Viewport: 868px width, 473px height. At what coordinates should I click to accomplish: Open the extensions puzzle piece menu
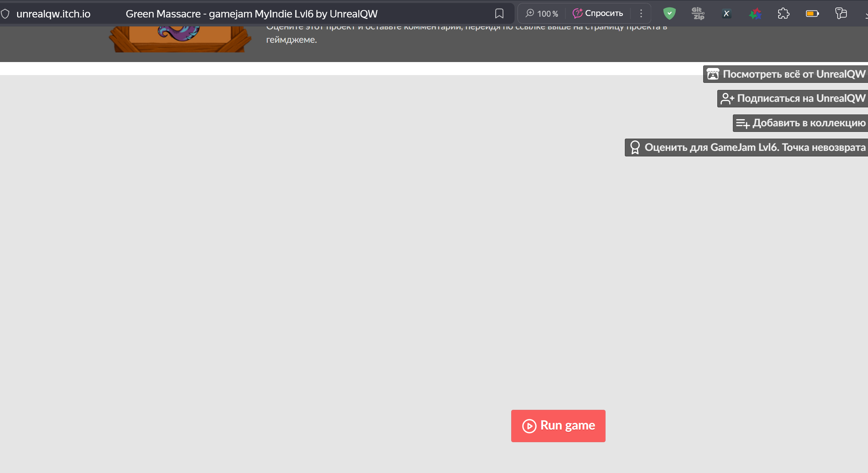[x=783, y=14]
